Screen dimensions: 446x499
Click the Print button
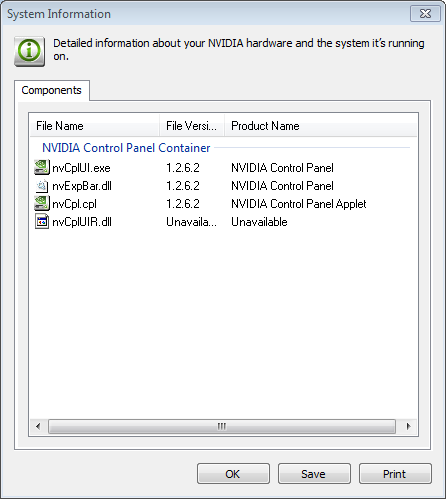[395, 474]
